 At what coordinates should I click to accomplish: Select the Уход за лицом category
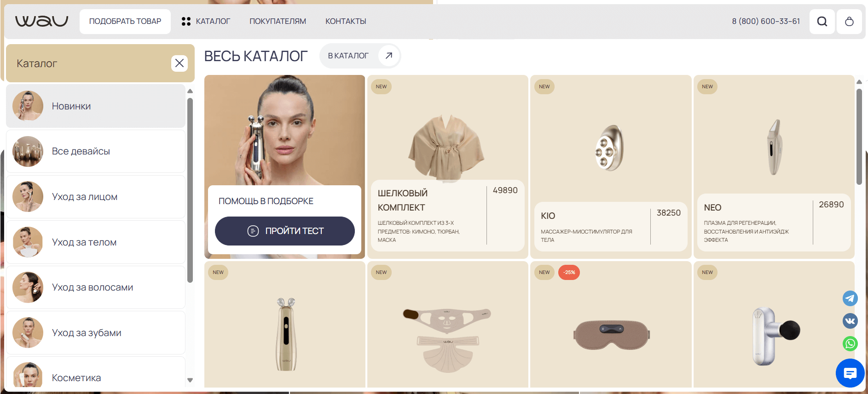point(96,197)
